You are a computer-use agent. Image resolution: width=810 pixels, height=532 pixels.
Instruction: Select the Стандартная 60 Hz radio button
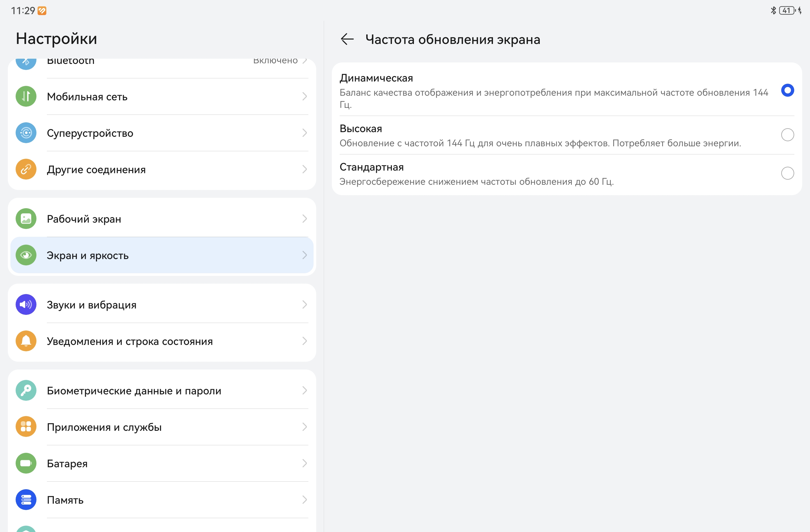787,173
